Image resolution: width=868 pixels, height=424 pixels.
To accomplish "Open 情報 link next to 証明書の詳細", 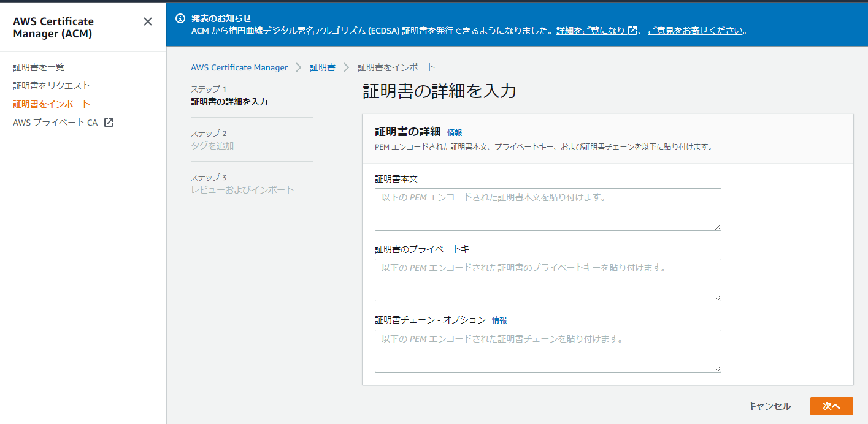I will pyautogui.click(x=455, y=132).
